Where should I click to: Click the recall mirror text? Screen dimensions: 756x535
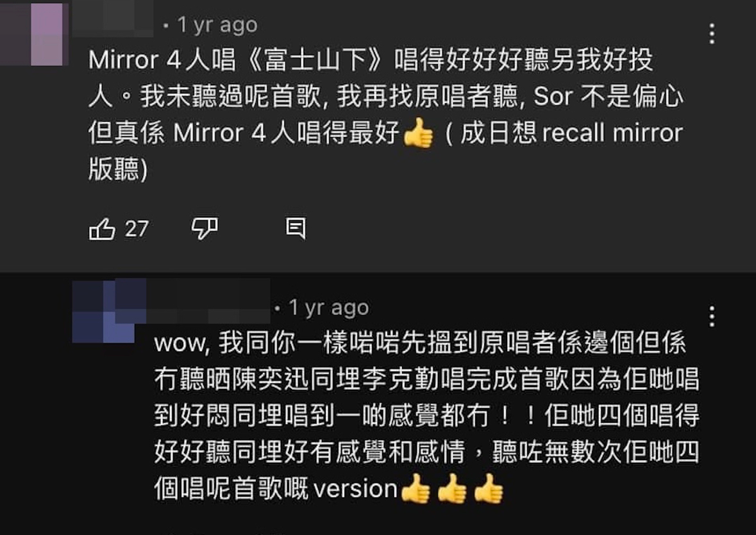click(x=612, y=133)
